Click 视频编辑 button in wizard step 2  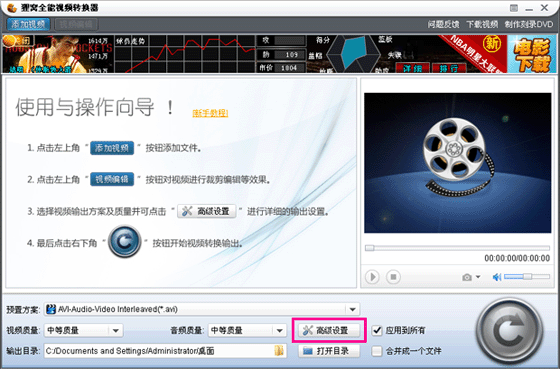click(x=112, y=179)
